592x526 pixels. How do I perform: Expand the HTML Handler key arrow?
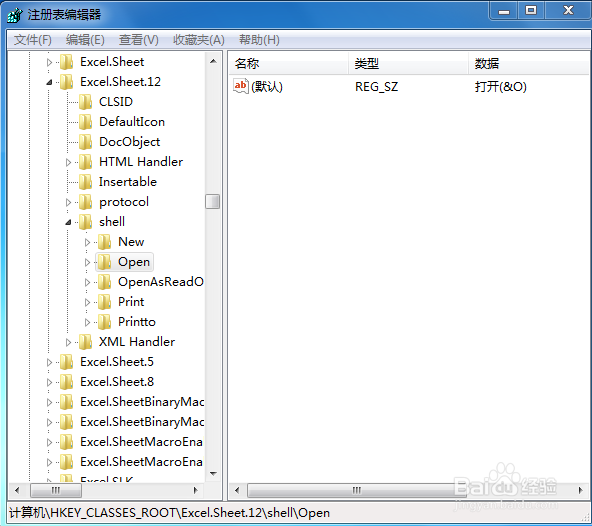pos(68,162)
